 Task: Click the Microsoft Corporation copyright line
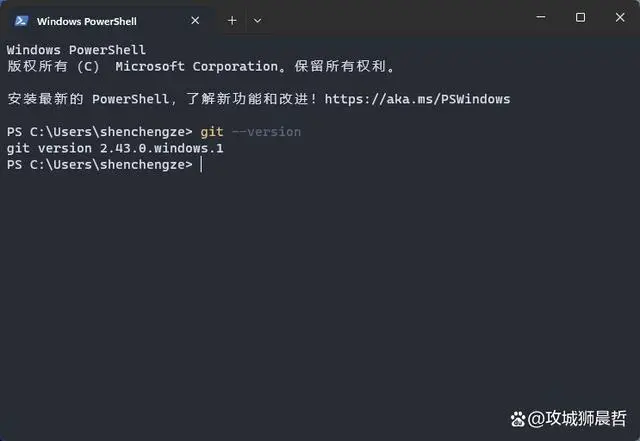pos(200,67)
